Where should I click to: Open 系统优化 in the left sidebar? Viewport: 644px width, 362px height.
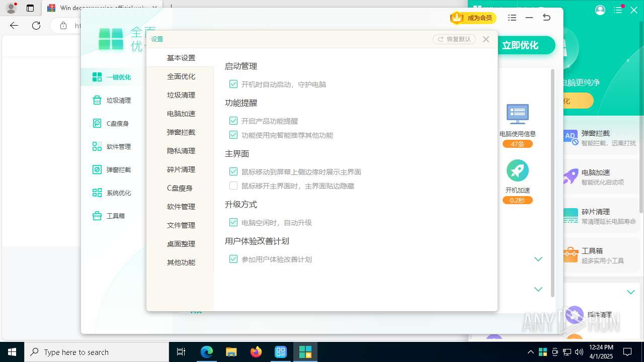click(x=112, y=193)
